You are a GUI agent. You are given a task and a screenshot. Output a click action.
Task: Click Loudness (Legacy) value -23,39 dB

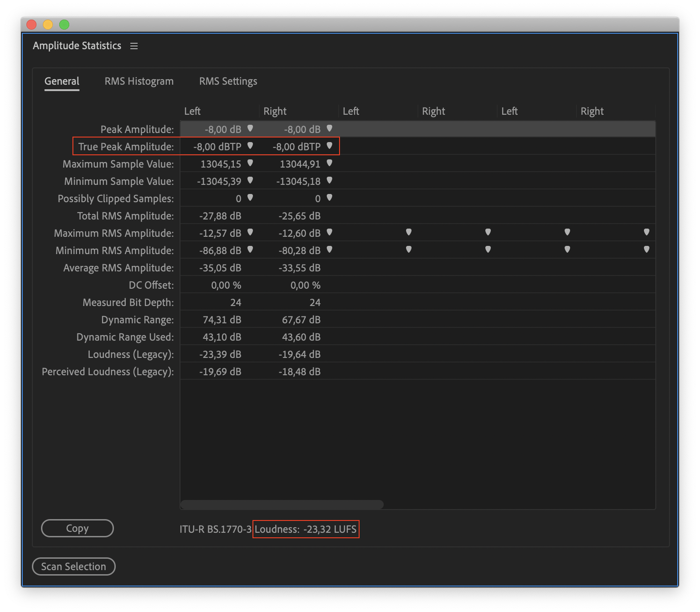tap(220, 354)
